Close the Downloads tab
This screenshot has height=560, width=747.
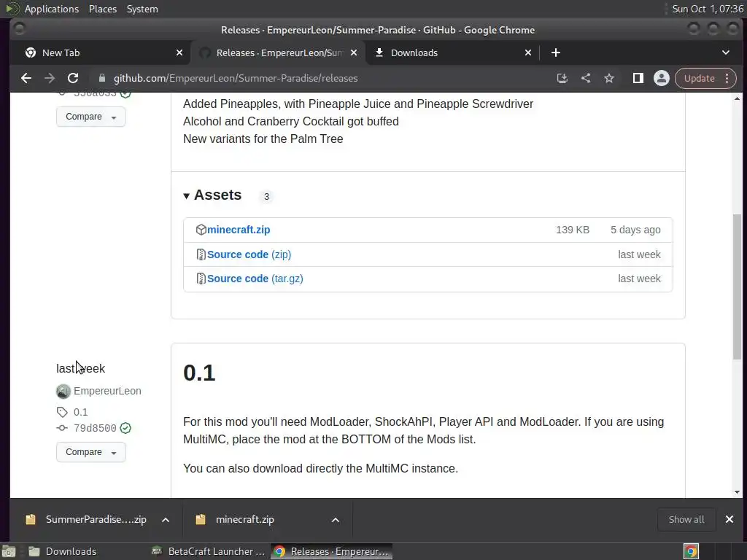528,52
